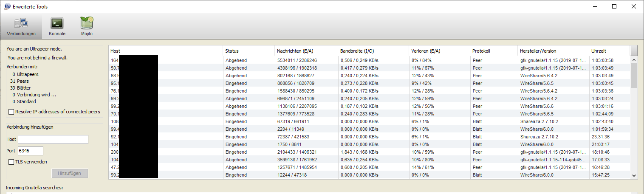Minimize the Erweiterte Tools window

tap(594, 6)
